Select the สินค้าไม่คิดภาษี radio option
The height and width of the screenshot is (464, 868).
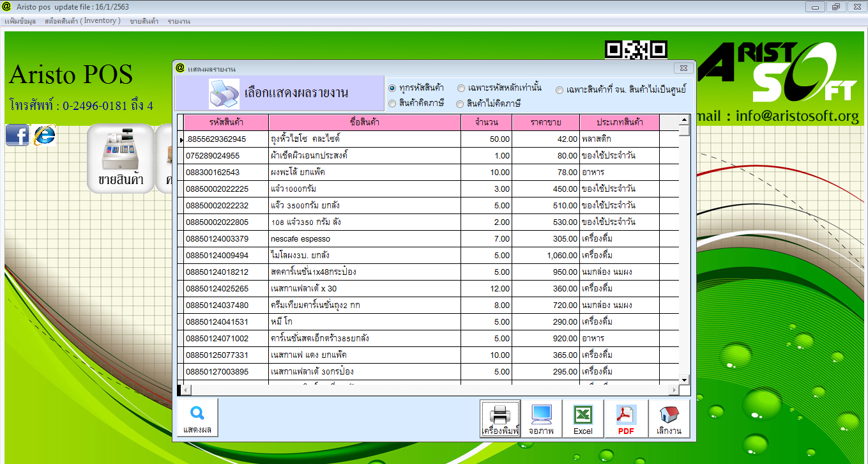[460, 104]
